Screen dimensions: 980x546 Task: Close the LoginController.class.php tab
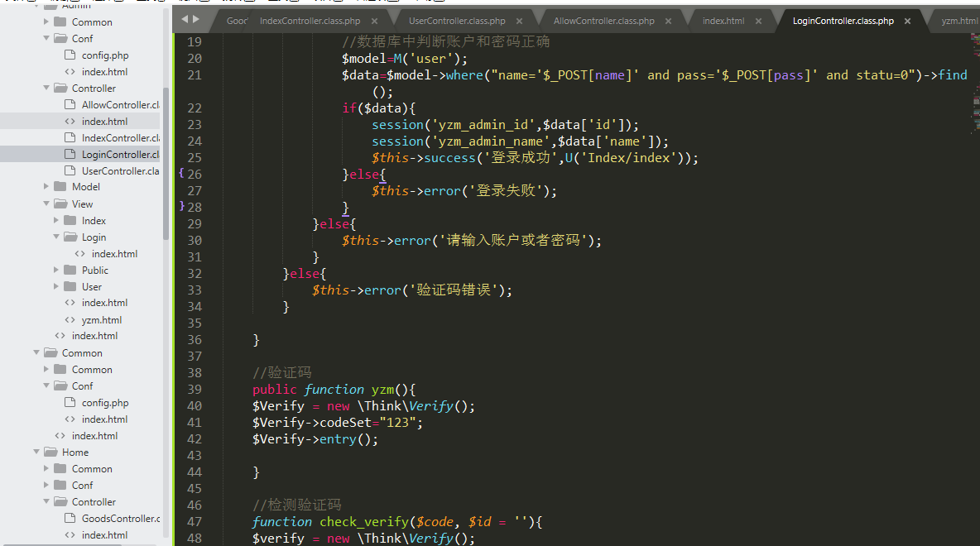907,21
